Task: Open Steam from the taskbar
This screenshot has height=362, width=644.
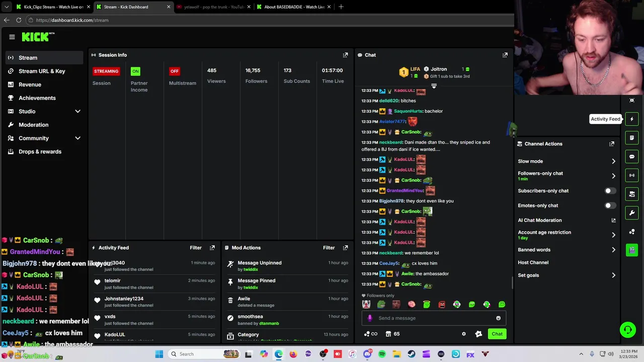Action: 412,354
